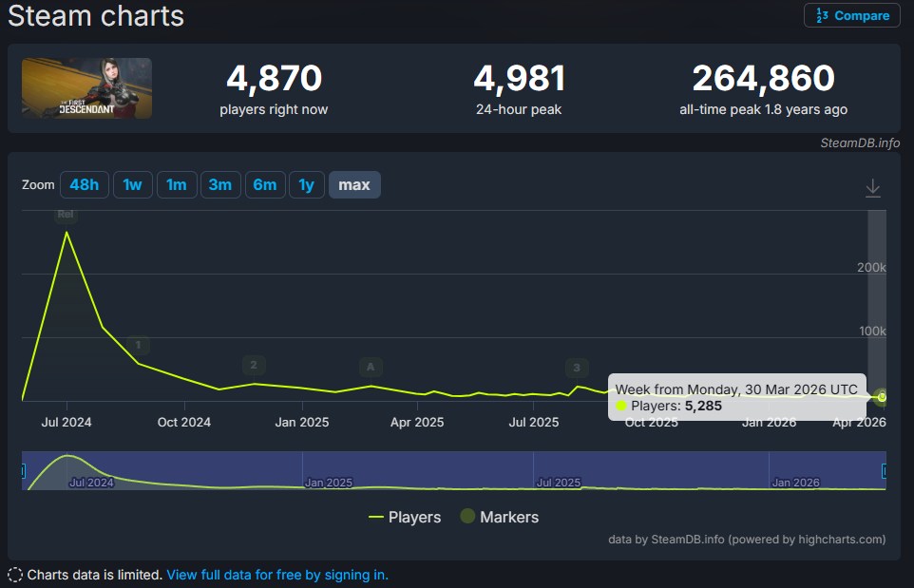914x588 pixels.
Task: Open the View full data sign-in link
Action: [x=277, y=575]
